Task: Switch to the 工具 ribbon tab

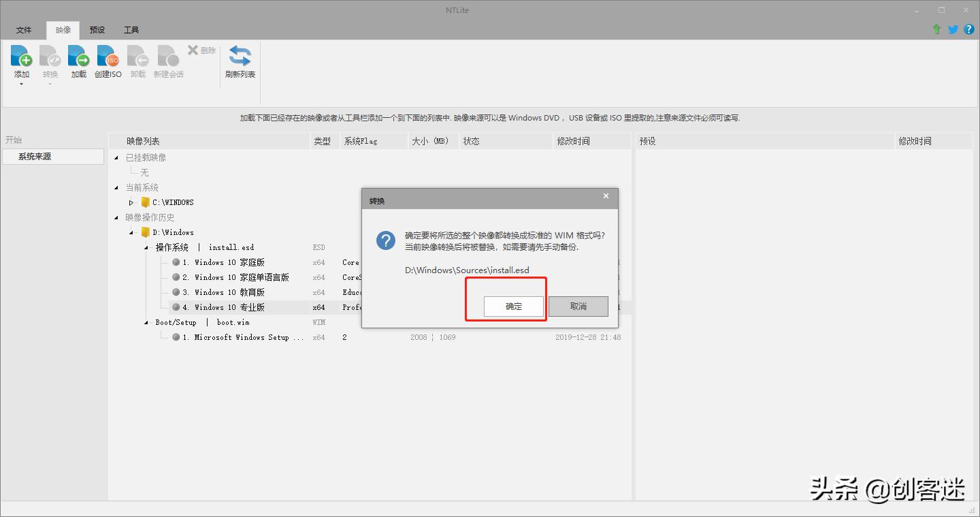Action: (131, 30)
